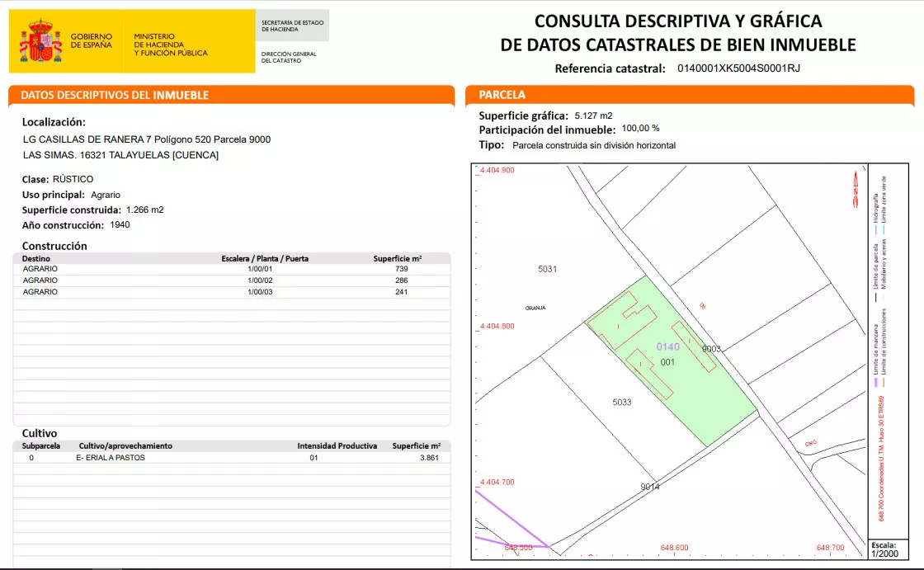The image size is (924, 570).
Task: Select the 'GOBIERNO DE ESPAÑA' logo text
Action: point(92,40)
